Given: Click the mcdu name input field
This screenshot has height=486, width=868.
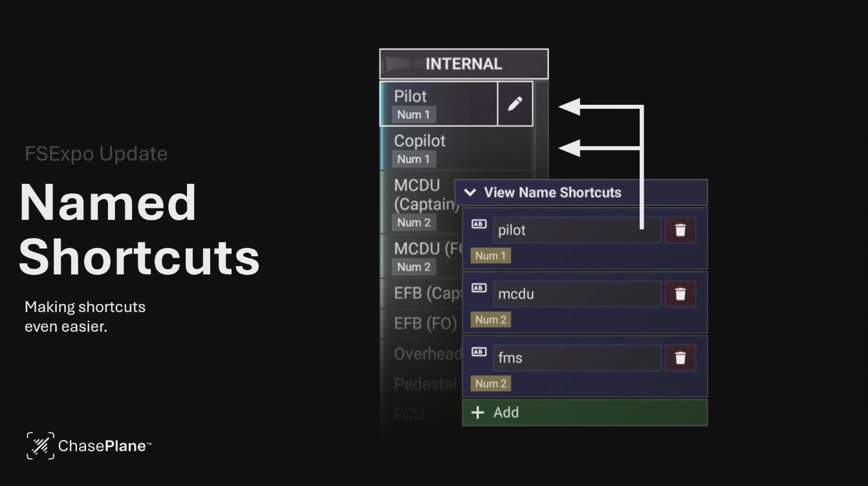Looking at the screenshot, I should coord(577,294).
